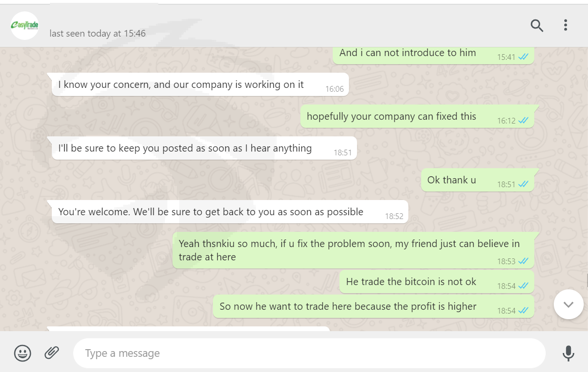Open the three-dot chat menu
The height and width of the screenshot is (372, 588).
point(565,25)
